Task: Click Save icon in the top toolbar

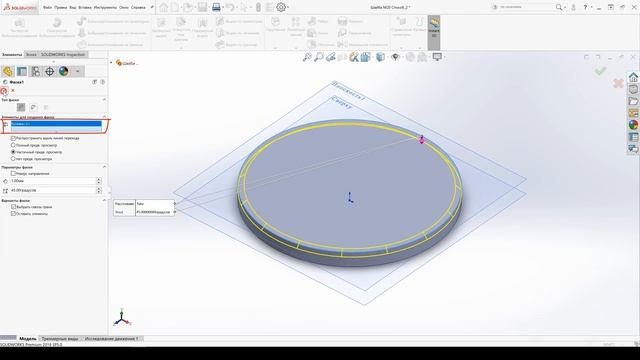Action: (x=202, y=7)
